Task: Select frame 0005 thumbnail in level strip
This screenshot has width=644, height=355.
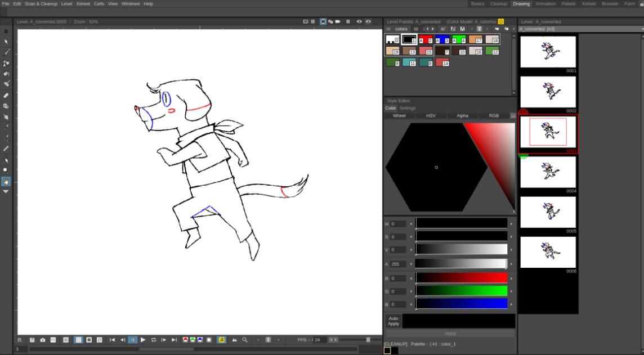Action: tap(548, 212)
